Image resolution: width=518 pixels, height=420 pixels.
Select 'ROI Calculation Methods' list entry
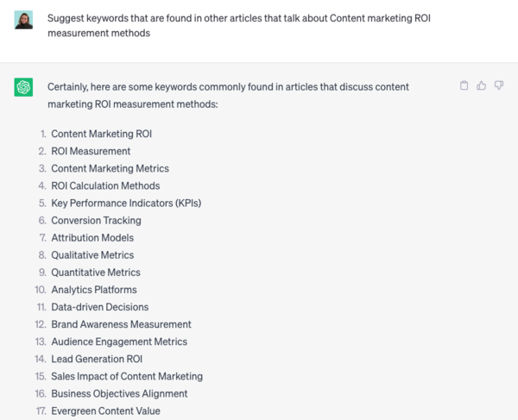tap(105, 186)
